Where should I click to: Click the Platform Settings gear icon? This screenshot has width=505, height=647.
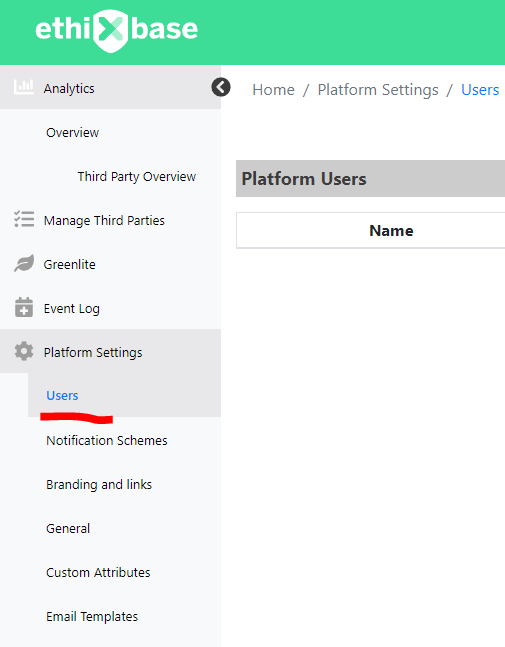coord(24,351)
